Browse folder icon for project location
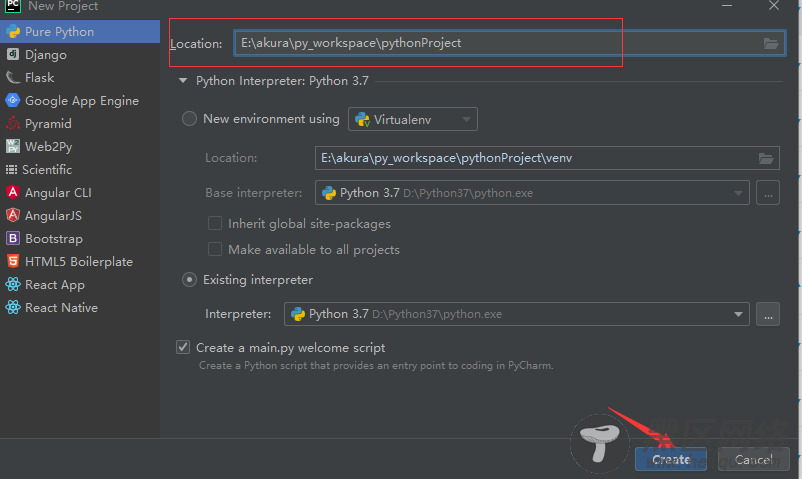This screenshot has width=802, height=479. (x=771, y=43)
